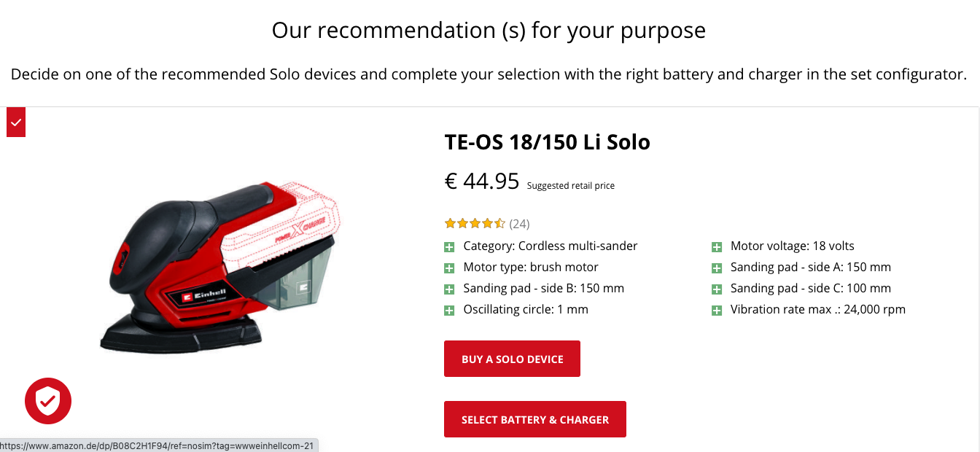
Task: Click the plus icon beside Sanding pad side C
Action: [x=717, y=289]
